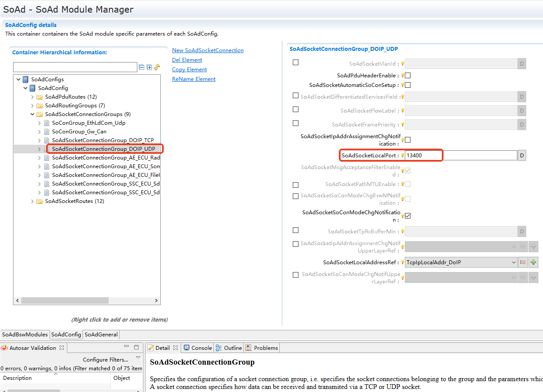
Task: Uncheck SoAdSocketSoConModeChgNotification
Action: click(x=407, y=216)
